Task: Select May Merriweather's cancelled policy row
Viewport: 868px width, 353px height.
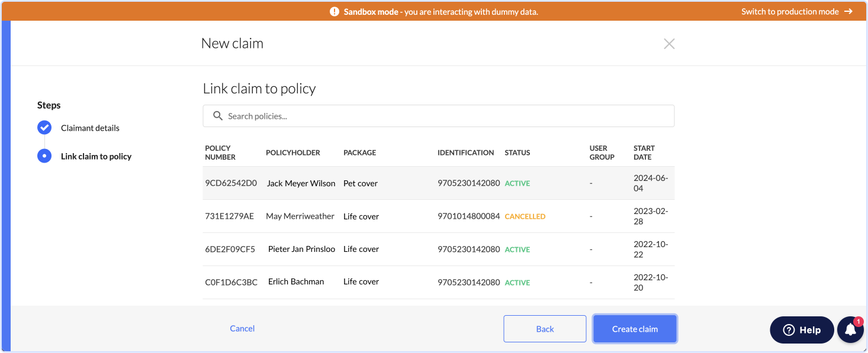Action: (439, 216)
